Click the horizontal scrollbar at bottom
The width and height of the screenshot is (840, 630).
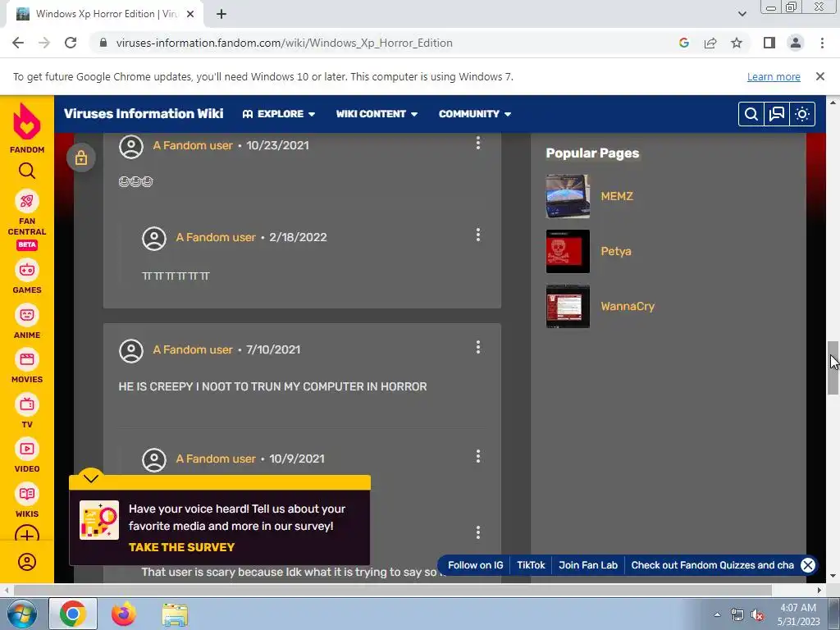(393, 590)
